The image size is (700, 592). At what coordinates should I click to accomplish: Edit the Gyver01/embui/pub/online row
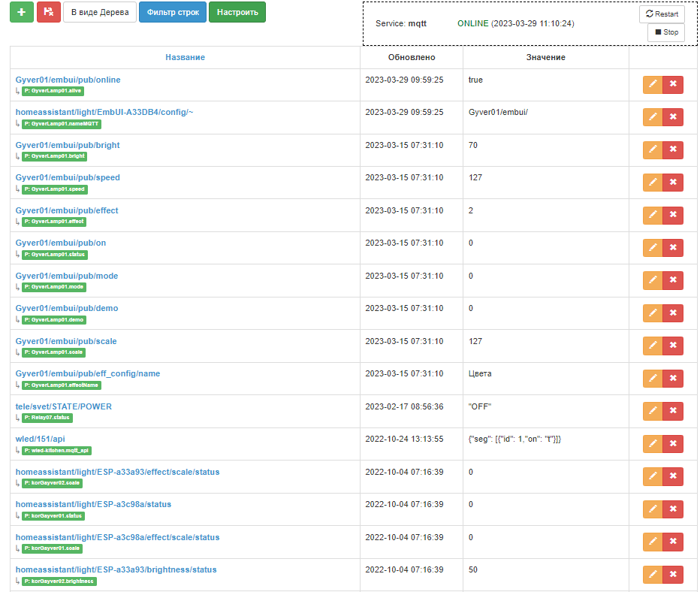(x=653, y=84)
